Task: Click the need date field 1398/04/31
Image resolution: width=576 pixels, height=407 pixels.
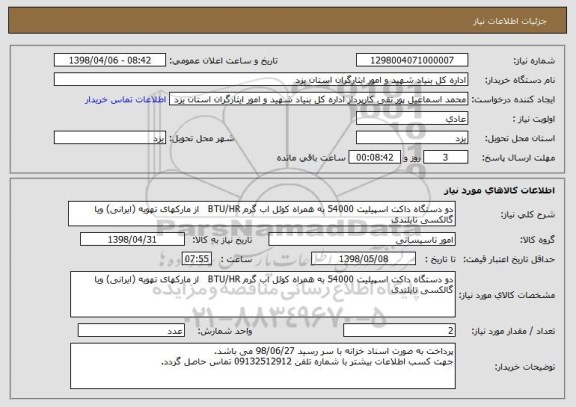Action: click(x=132, y=239)
